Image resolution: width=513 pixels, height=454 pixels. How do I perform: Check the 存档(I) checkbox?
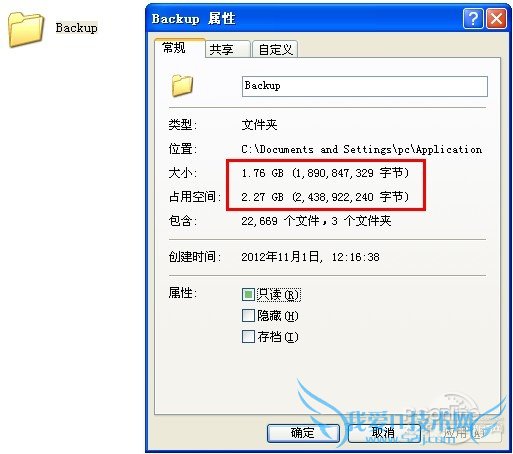248,336
